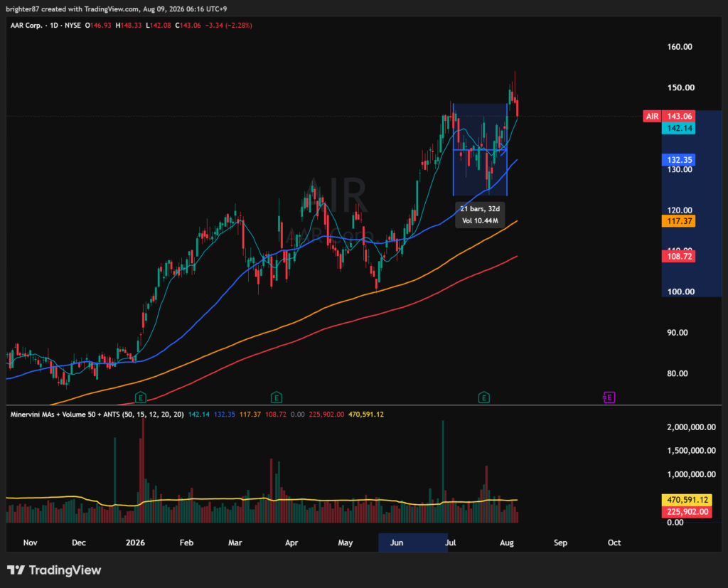The height and width of the screenshot is (588, 728).
Task: Click the 100.00 price scale label
Action: coord(680,292)
